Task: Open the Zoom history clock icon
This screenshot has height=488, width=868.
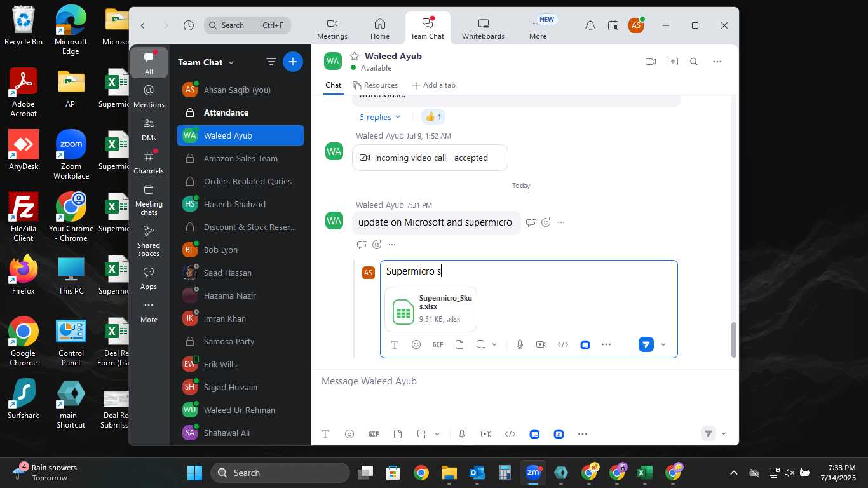Action: [189, 25]
